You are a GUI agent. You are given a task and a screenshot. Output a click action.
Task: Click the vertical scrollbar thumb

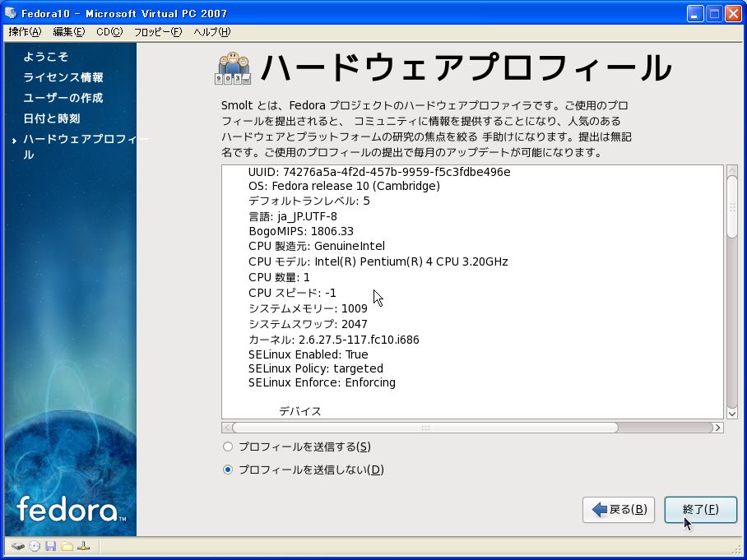point(732,206)
